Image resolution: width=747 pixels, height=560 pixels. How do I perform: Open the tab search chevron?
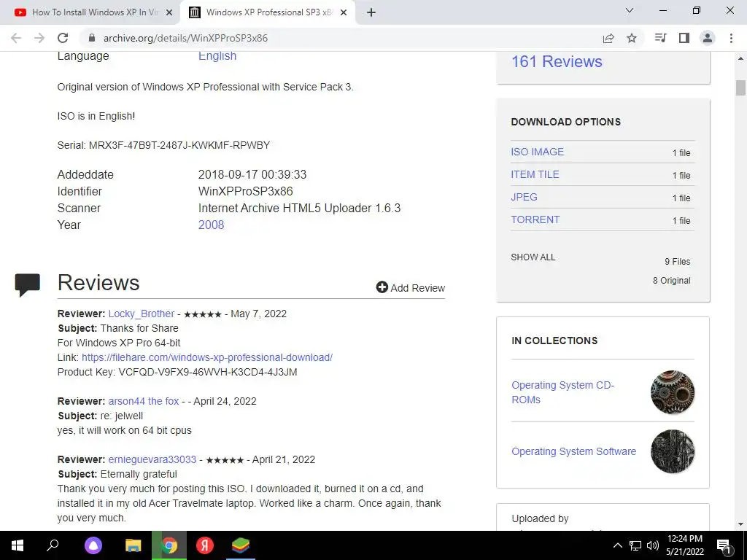click(630, 10)
